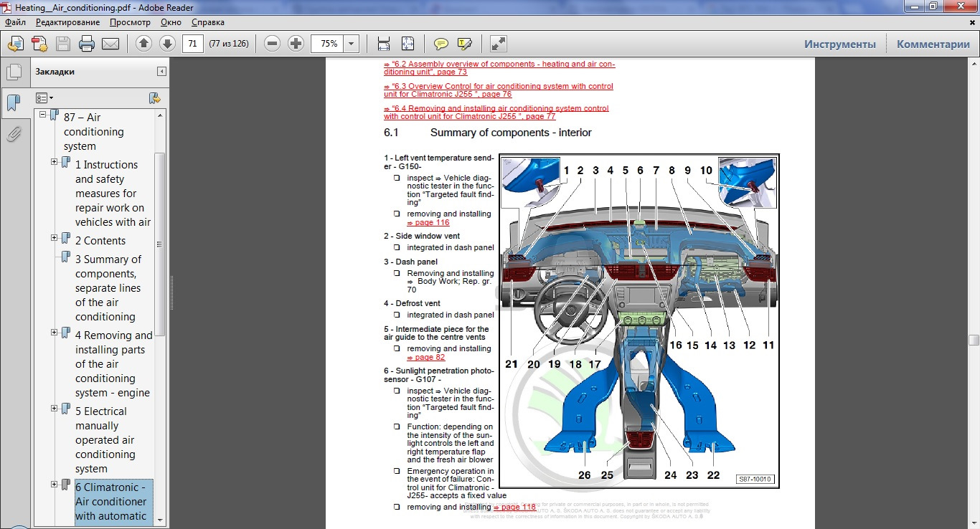Click the zoom percentage field showing 75%
The height and width of the screenshot is (529, 980).
(327, 44)
